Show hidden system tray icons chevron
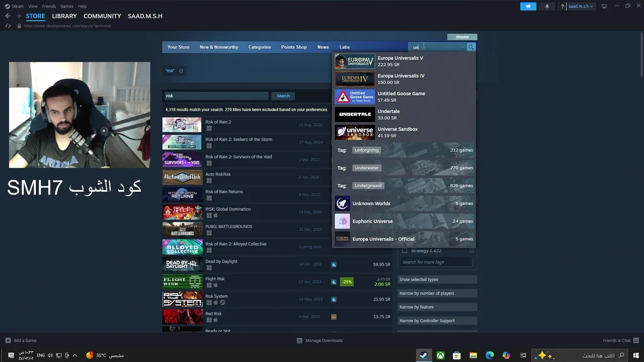Image resolution: width=644 pixels, height=362 pixels. coord(75,355)
